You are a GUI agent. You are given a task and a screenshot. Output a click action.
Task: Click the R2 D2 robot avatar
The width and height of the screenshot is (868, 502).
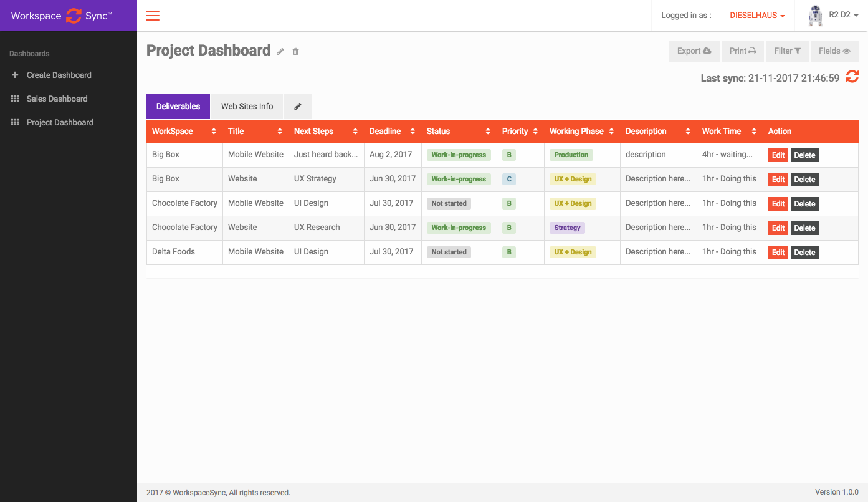(815, 16)
